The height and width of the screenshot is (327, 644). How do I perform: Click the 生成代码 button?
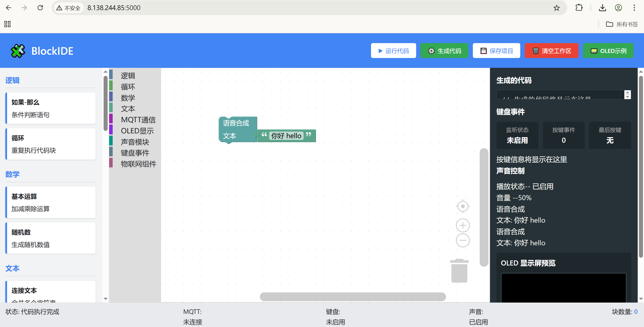(444, 51)
